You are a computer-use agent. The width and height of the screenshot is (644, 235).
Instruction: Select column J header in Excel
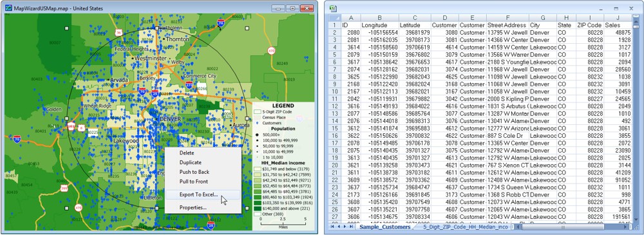[x=618, y=17]
